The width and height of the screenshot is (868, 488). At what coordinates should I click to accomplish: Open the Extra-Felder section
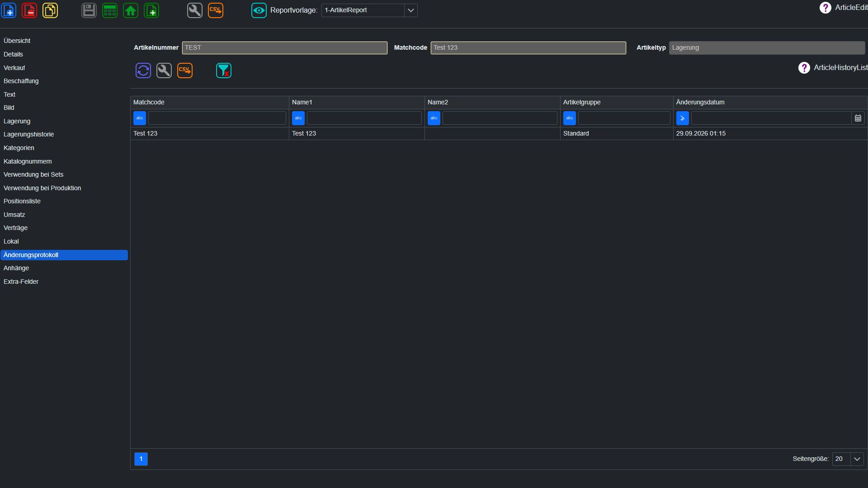click(21, 282)
